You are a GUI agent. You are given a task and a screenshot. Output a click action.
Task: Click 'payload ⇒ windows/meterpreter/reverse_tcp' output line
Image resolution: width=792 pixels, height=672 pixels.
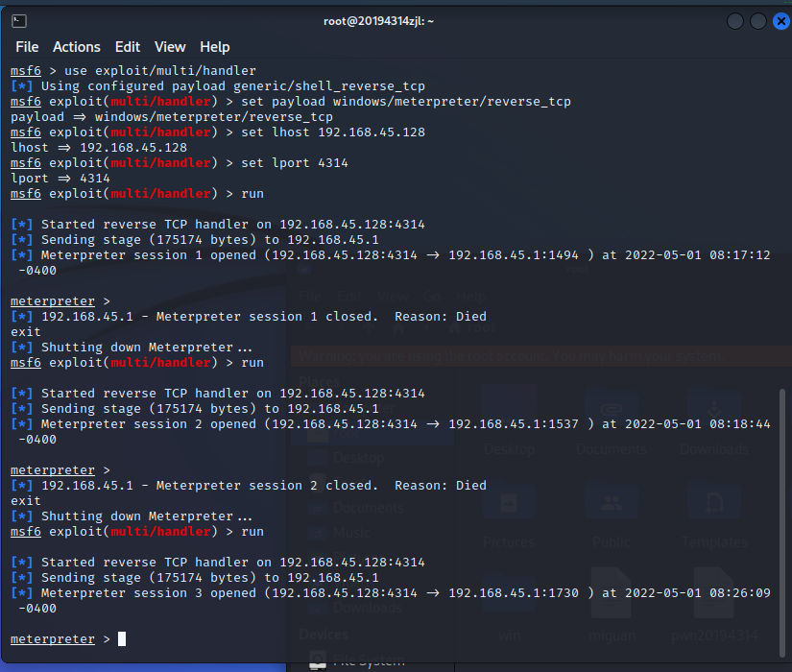(x=172, y=117)
